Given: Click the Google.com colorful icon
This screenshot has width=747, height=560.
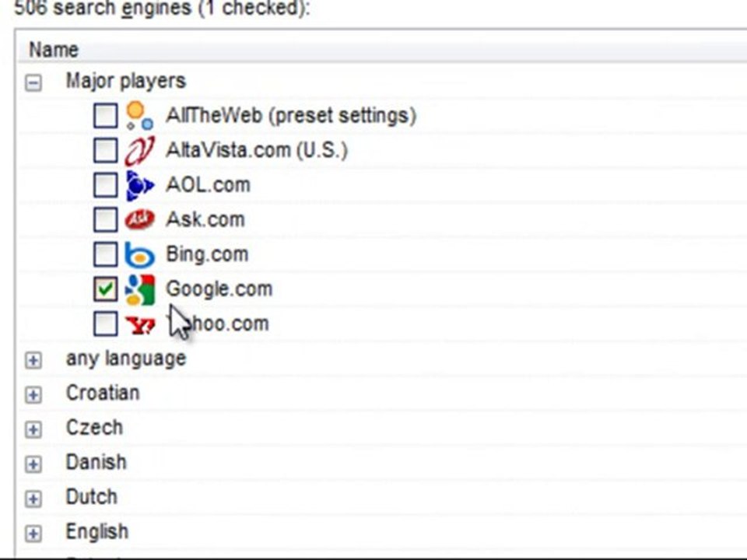Looking at the screenshot, I should [139, 289].
